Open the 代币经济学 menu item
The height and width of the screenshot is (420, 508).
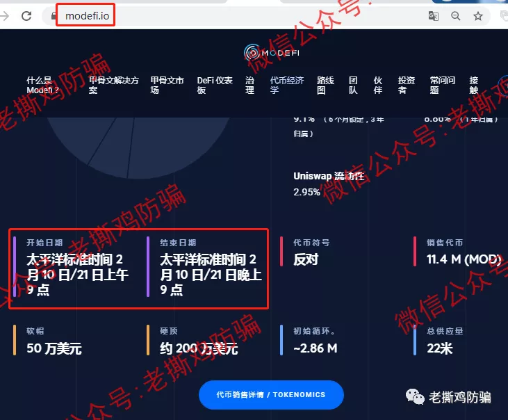coord(287,85)
